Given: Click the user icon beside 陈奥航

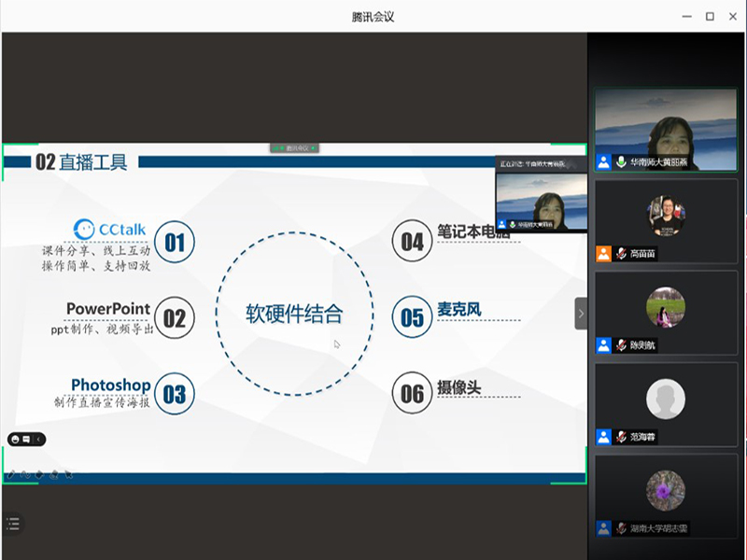Looking at the screenshot, I should click(x=604, y=345).
